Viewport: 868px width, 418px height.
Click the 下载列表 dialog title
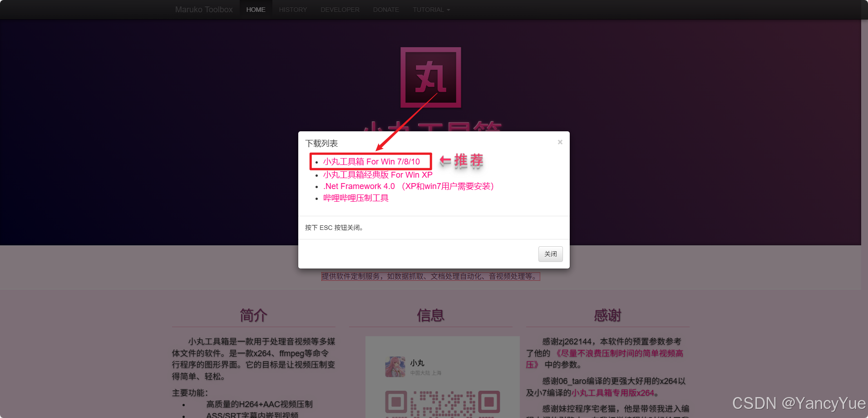tap(321, 144)
